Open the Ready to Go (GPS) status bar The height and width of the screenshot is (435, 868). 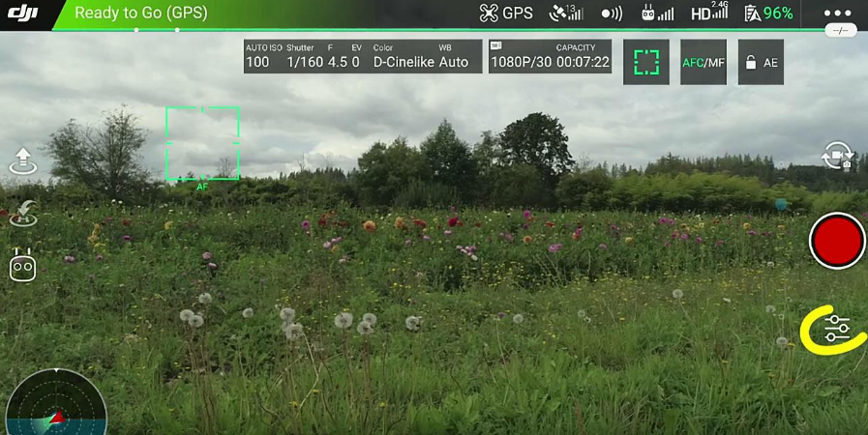[x=141, y=14]
